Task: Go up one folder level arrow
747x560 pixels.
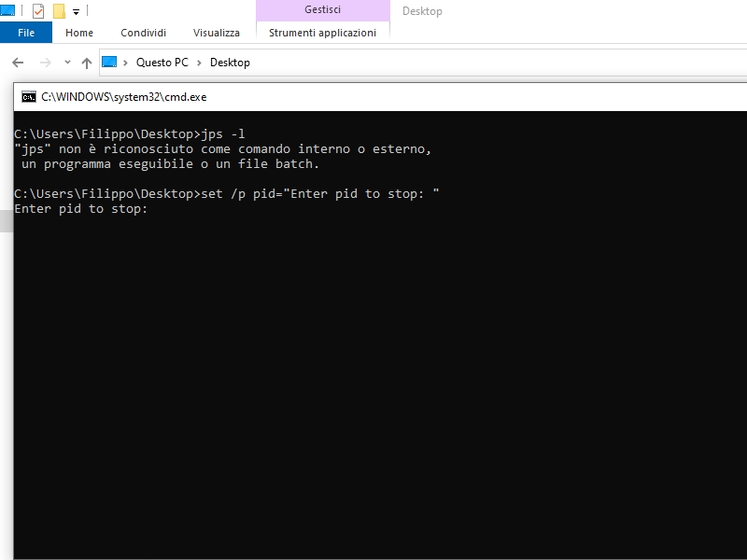Action: (x=86, y=63)
